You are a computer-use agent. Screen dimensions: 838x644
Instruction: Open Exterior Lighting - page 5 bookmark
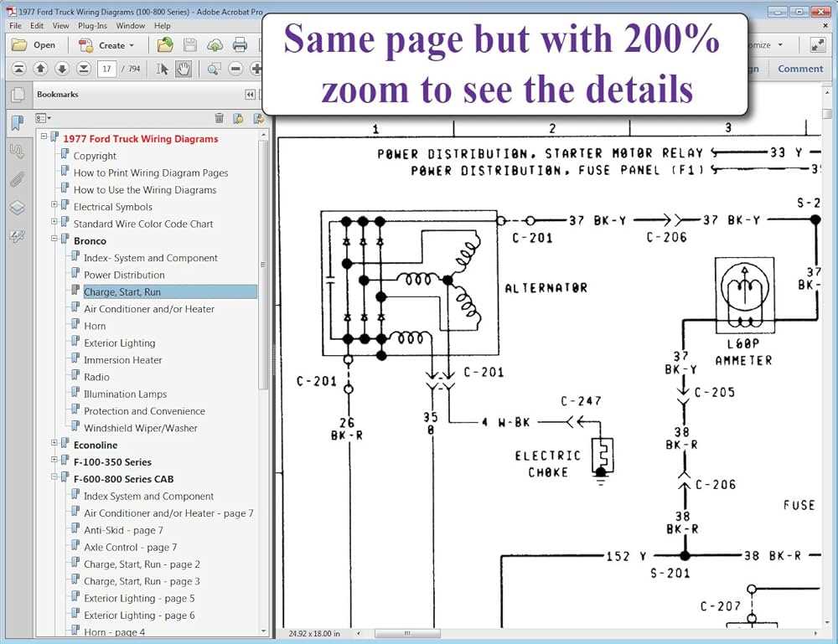(139, 599)
